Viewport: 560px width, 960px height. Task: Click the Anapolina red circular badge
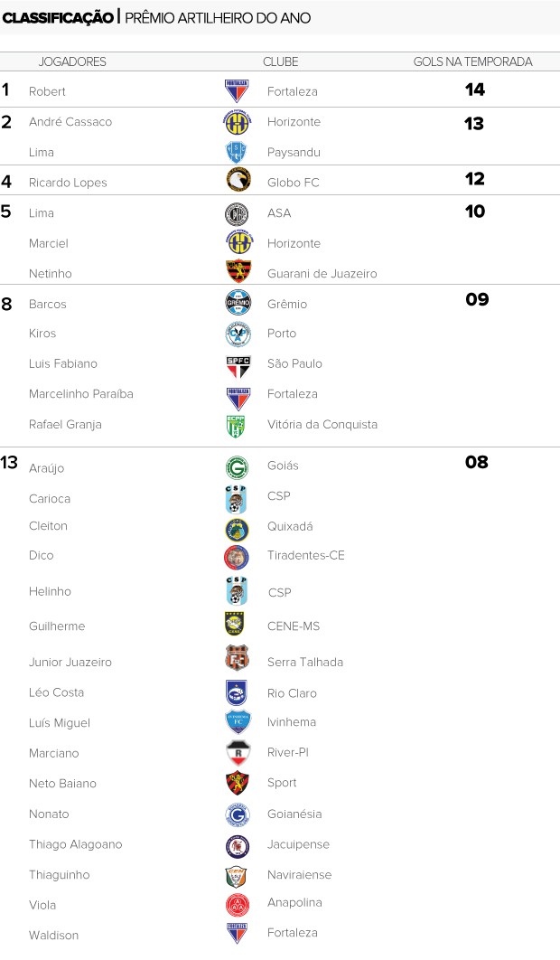point(237,905)
